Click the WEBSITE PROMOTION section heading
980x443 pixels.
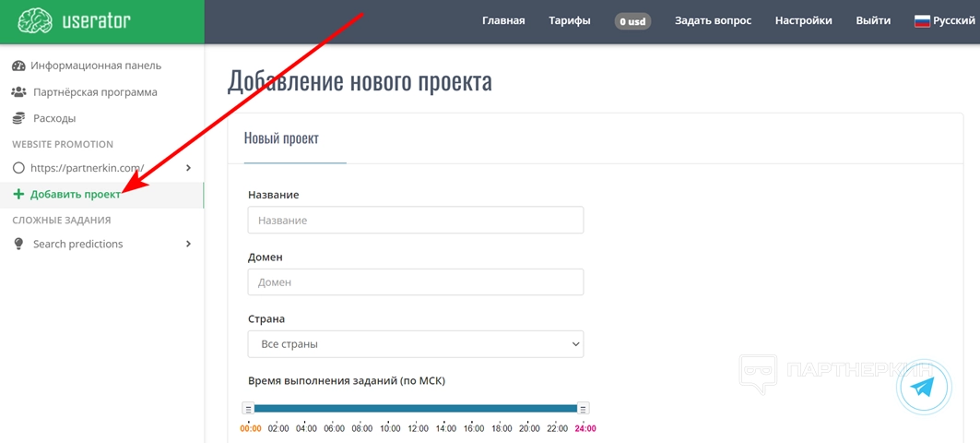pyautogui.click(x=63, y=144)
